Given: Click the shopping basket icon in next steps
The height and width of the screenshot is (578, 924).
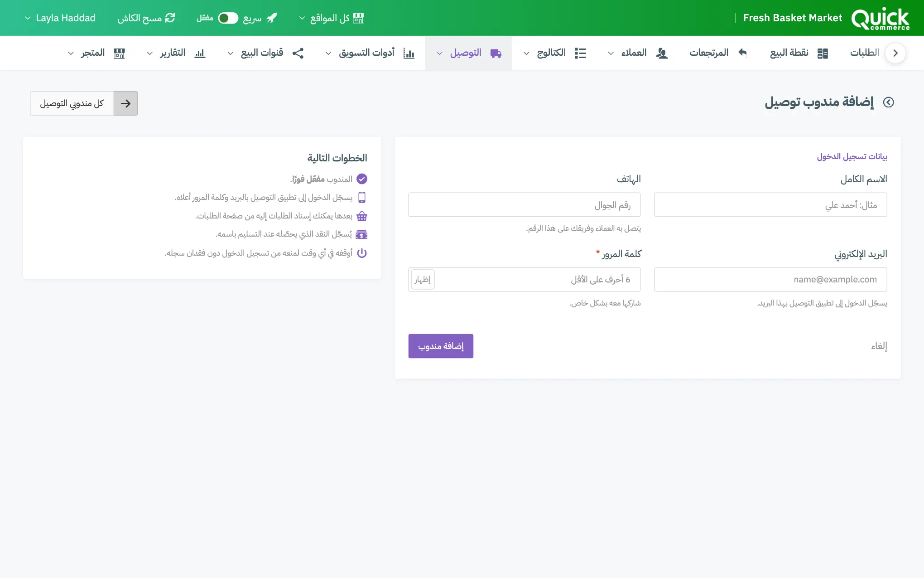Looking at the screenshot, I should [362, 216].
